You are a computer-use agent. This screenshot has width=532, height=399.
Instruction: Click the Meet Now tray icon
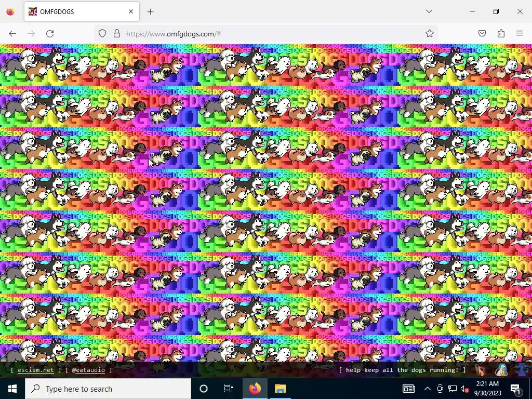click(440, 389)
